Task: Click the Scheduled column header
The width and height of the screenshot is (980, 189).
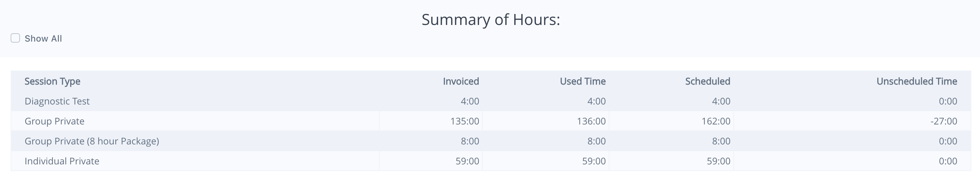Action: tap(708, 81)
